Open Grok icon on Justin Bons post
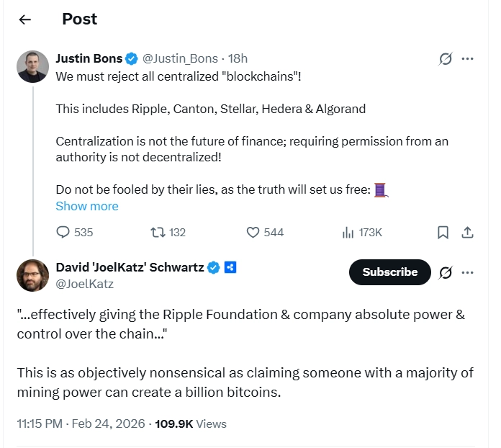501x448 pixels. (x=446, y=59)
